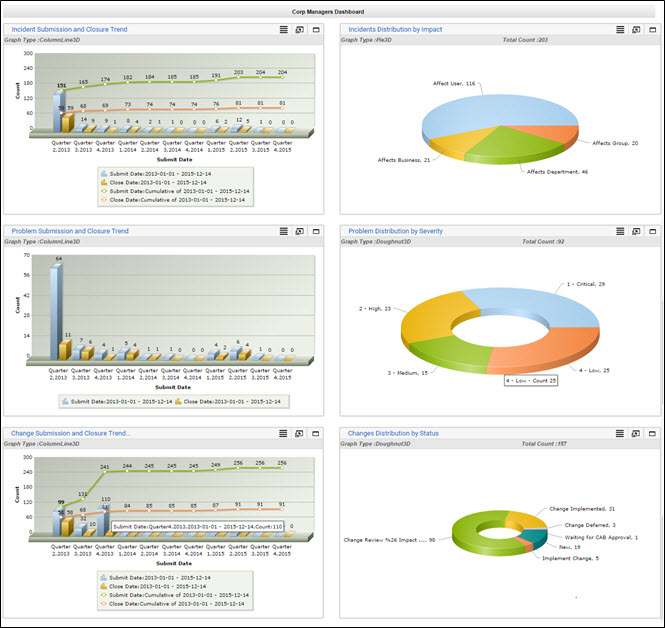
Task: Open menu icon of Changes Distribution by Status
Action: 620,433
